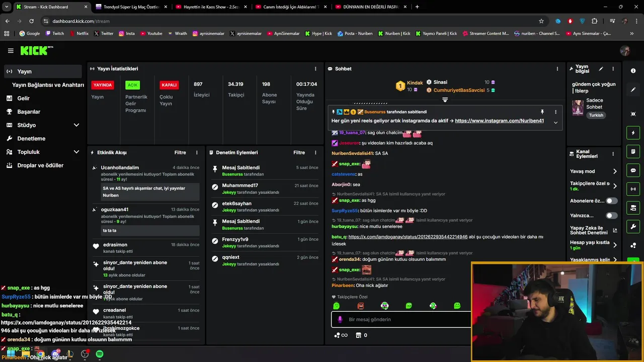Click the pencil icon in right sidebar
The width and height of the screenshot is (644, 362).
point(633,89)
